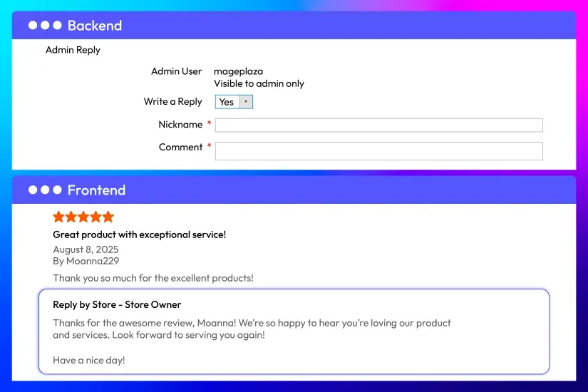Click the last white dot in Frontend header
This screenshot has height=392, width=588.
57,190
